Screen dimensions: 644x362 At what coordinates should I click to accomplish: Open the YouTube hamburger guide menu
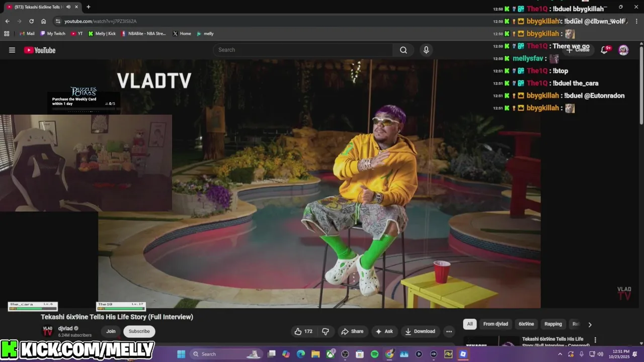[12, 50]
